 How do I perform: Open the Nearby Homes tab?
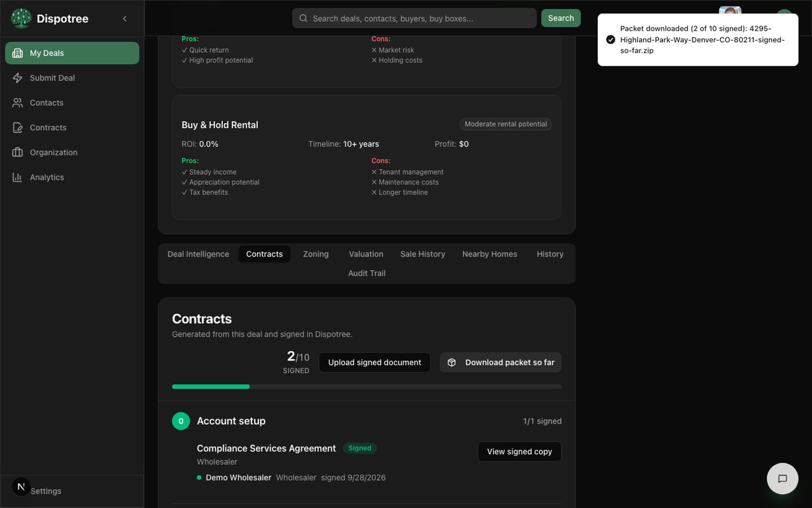[x=490, y=254]
